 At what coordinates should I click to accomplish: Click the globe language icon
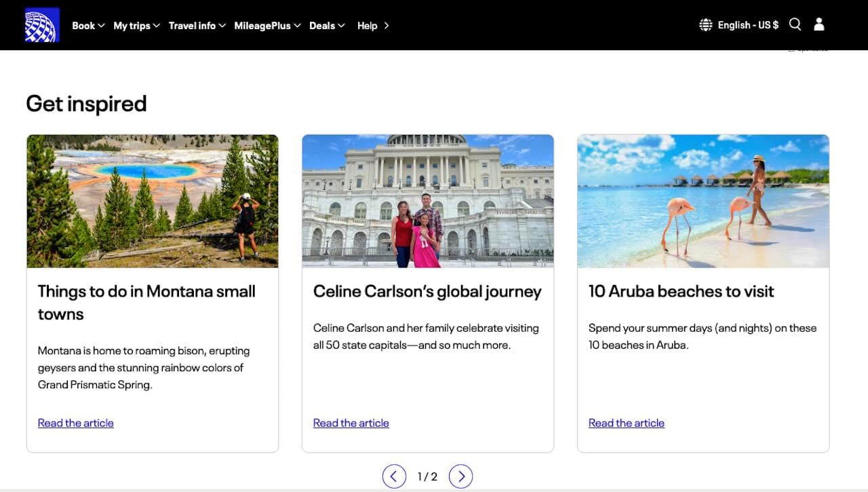[706, 25]
